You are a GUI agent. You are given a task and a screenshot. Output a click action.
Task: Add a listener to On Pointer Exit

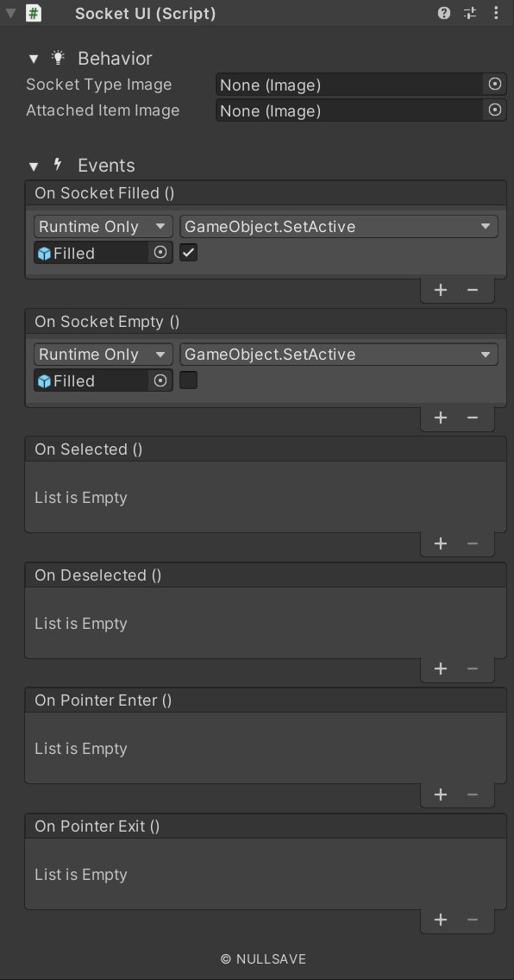(441, 920)
